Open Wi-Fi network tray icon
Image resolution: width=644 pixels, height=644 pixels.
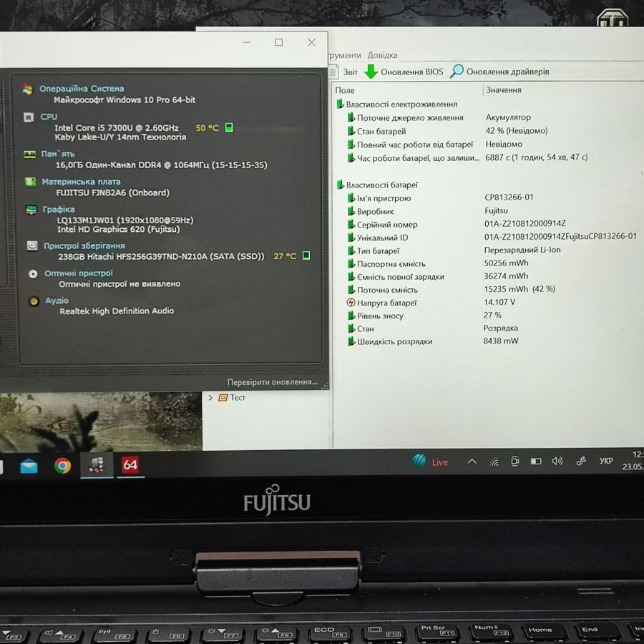pyautogui.click(x=494, y=462)
